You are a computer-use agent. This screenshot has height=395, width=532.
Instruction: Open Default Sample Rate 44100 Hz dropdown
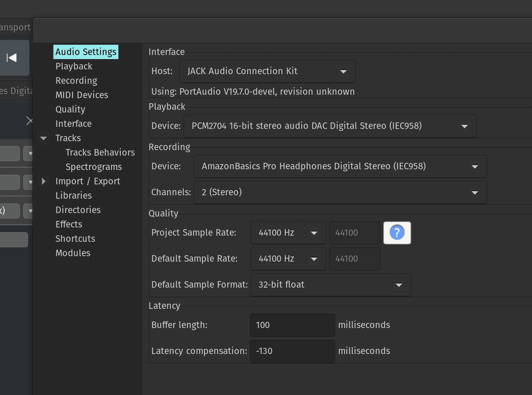pos(288,259)
